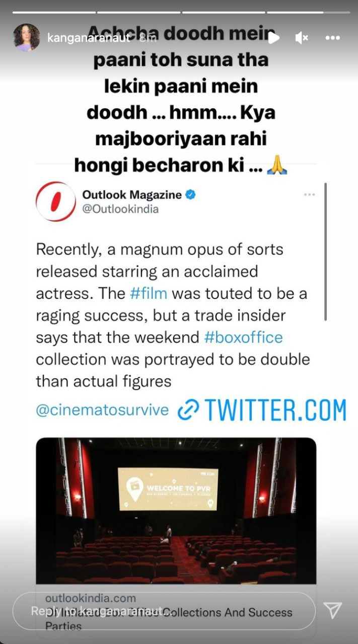Screen dimensions: 358x644
Task: Click the tweet's vertical scrollbar
Action: [x=325, y=252]
